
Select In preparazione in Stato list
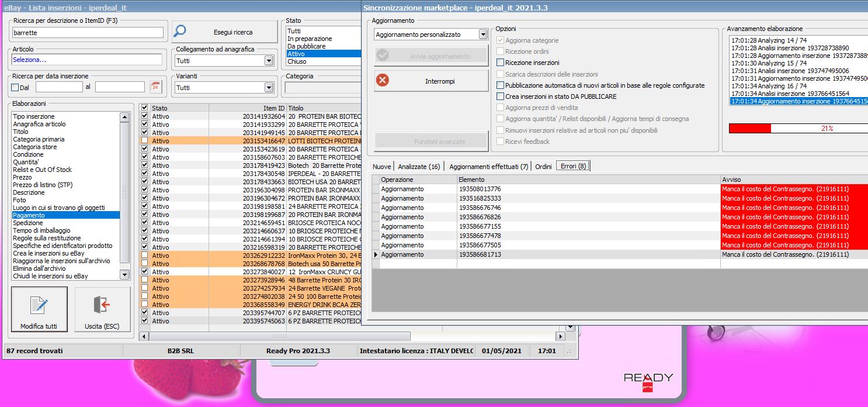click(x=323, y=39)
